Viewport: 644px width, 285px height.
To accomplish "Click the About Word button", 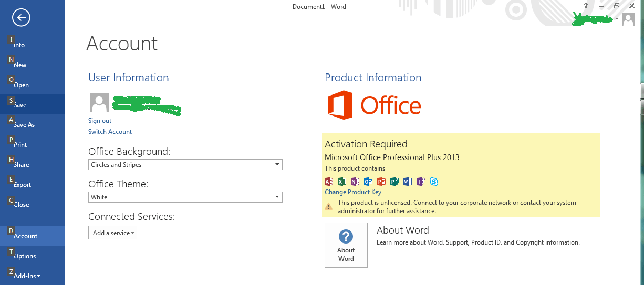I will click(x=346, y=245).
